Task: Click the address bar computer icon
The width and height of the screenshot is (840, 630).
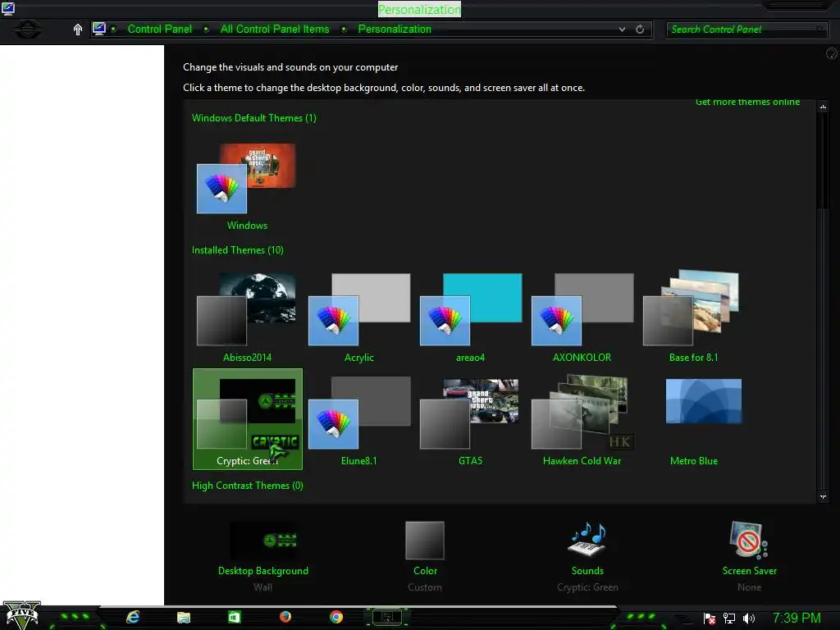Action: click(99, 29)
